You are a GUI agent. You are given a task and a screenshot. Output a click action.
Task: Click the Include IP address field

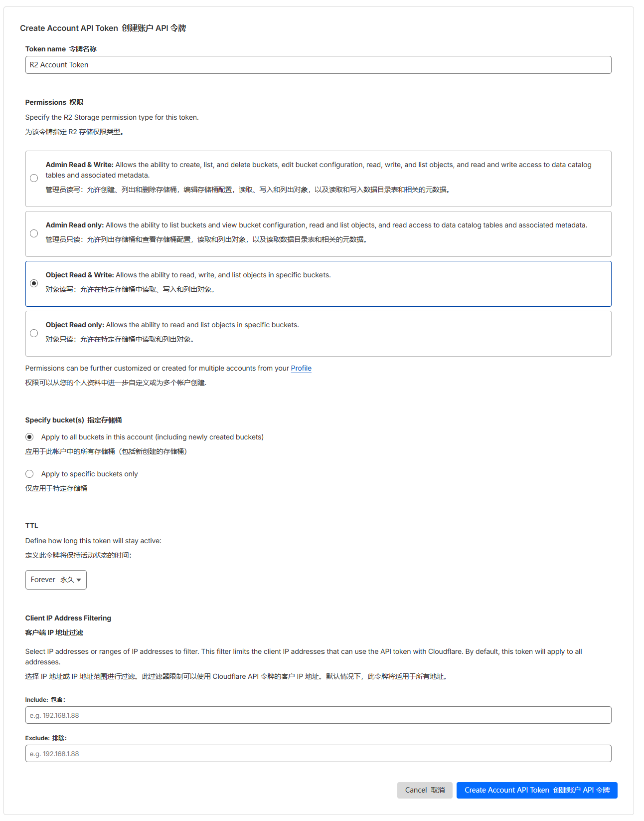pyautogui.click(x=318, y=715)
